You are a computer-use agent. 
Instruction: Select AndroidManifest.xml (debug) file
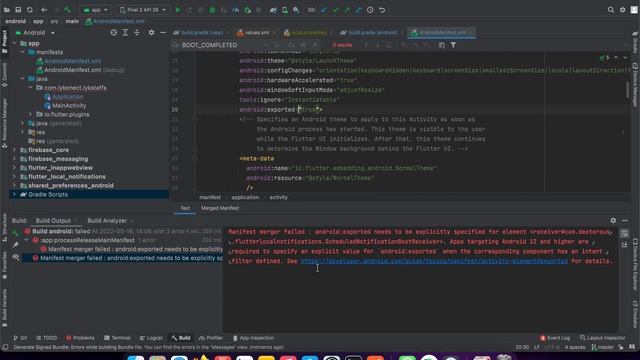(x=80, y=70)
